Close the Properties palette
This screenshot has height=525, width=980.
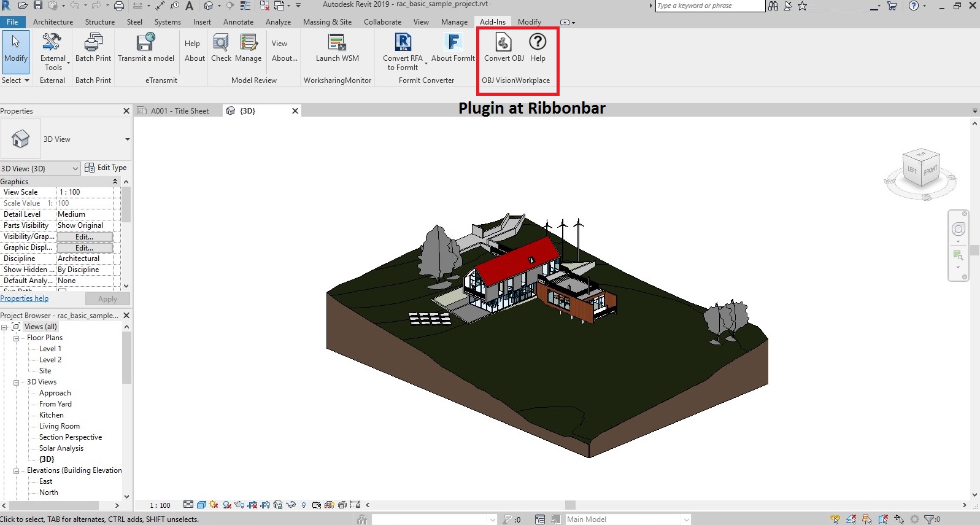click(x=126, y=111)
